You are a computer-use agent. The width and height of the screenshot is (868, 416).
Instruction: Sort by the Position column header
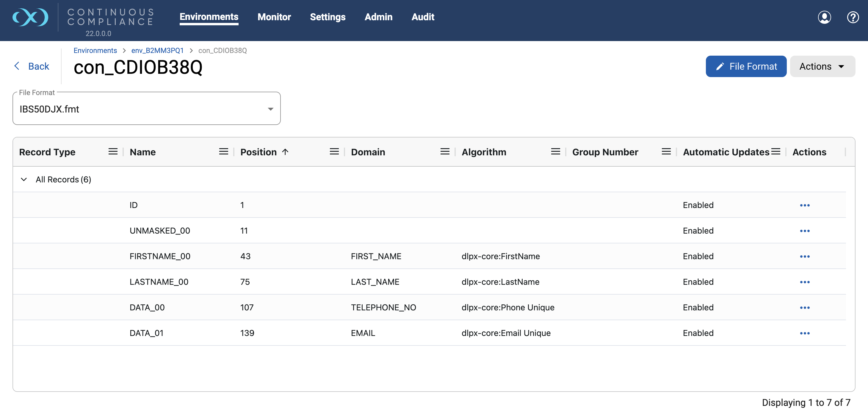click(x=258, y=152)
